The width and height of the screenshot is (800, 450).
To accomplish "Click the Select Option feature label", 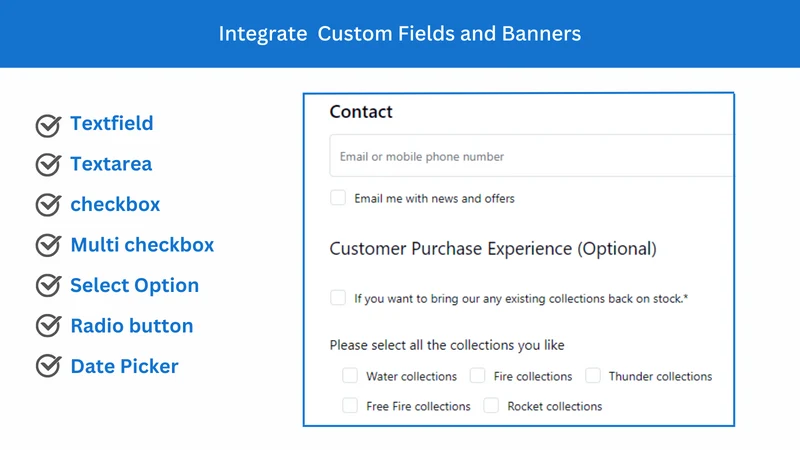I will tap(135, 286).
